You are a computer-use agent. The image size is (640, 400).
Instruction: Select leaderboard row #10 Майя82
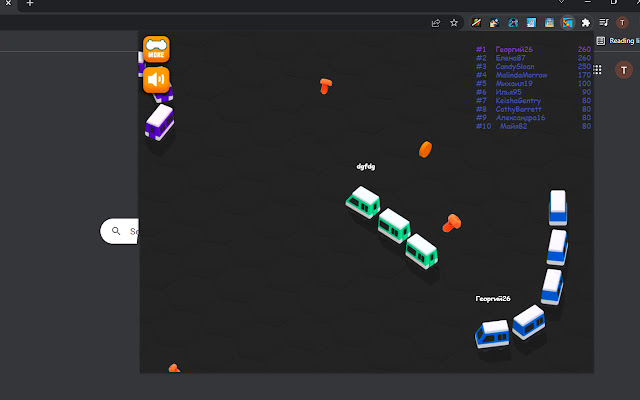(x=533, y=126)
